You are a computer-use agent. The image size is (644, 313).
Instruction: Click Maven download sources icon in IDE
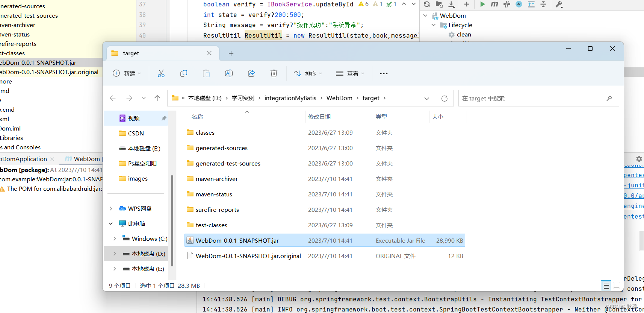(x=452, y=4)
